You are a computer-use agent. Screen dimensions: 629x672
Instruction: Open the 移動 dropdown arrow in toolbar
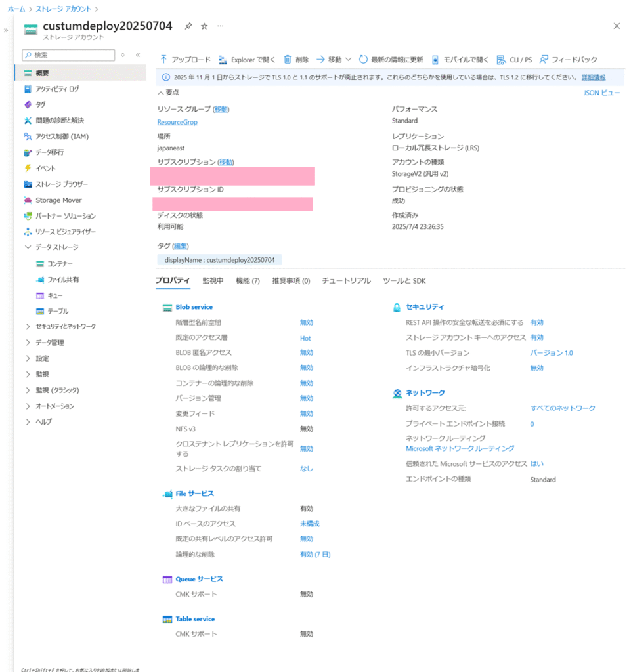348,60
